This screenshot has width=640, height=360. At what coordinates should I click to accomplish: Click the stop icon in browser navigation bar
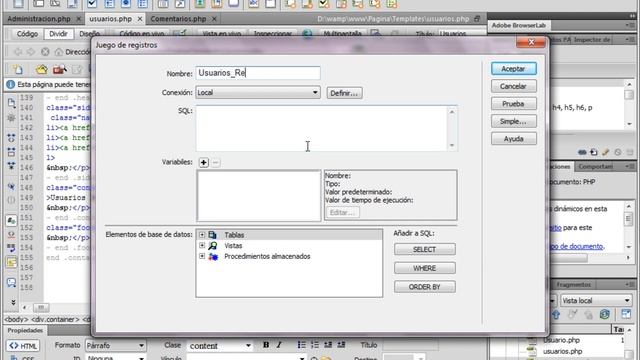point(45,52)
